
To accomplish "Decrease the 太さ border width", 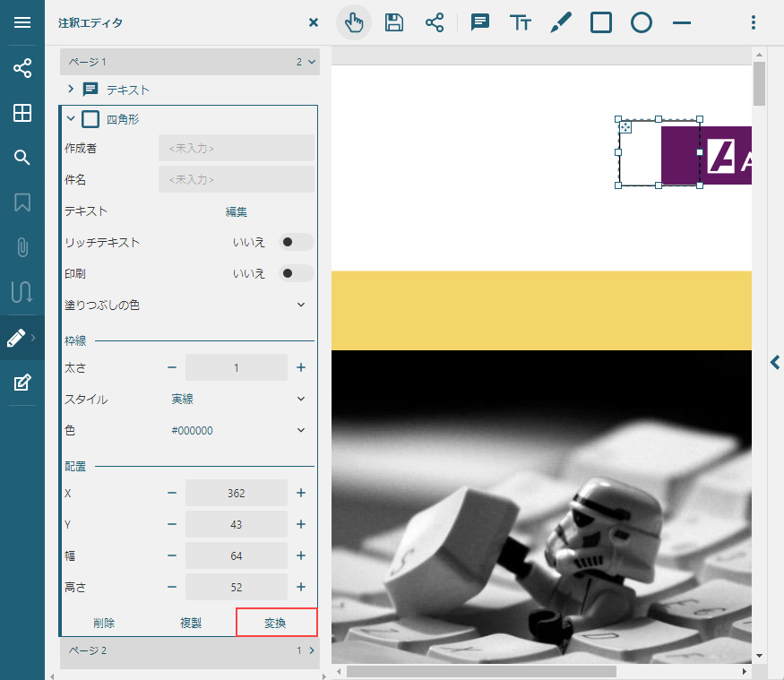I will click(172, 367).
